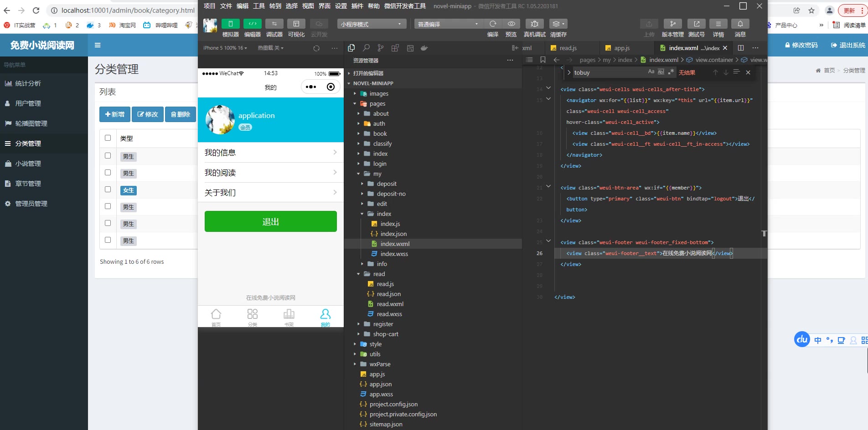Open the messages bell icon
Viewport: 868px width, 430px height.
(x=740, y=24)
